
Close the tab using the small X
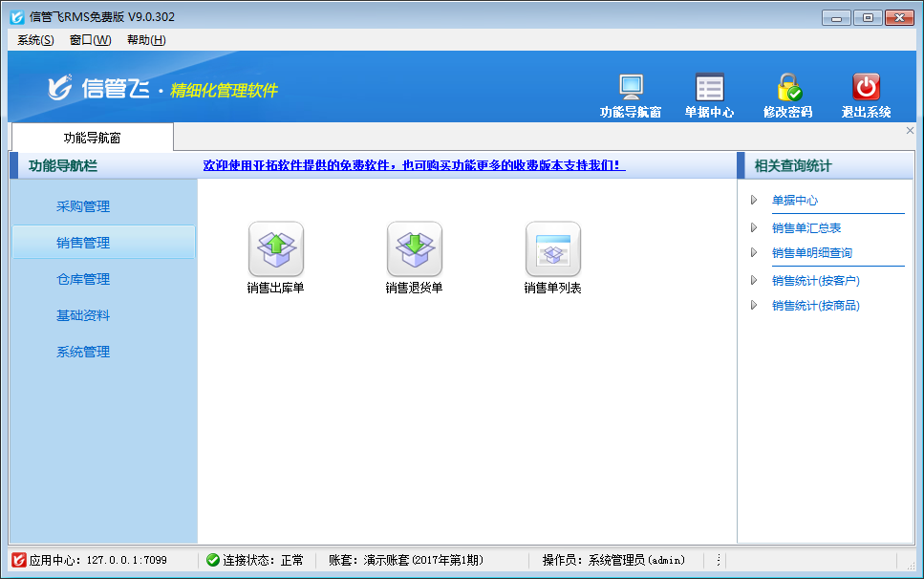tap(910, 131)
